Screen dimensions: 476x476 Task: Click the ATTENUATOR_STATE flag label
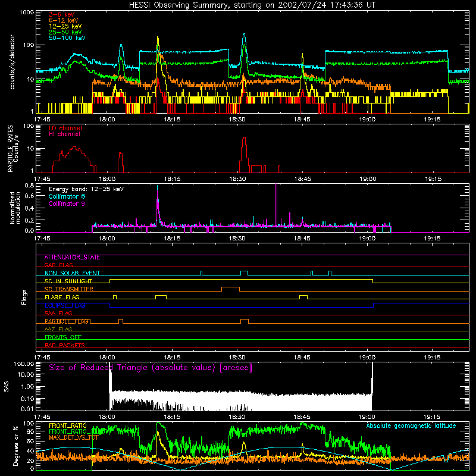coord(72,258)
